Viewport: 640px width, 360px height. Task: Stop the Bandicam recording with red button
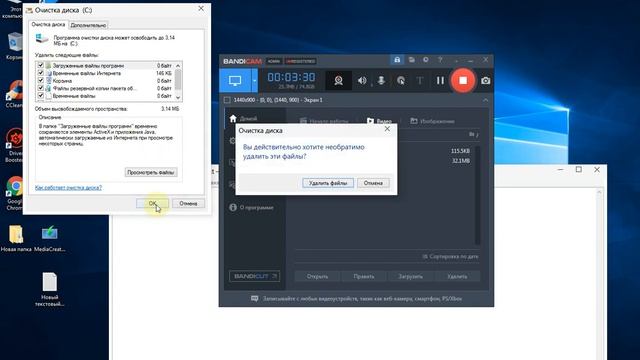pos(463,80)
